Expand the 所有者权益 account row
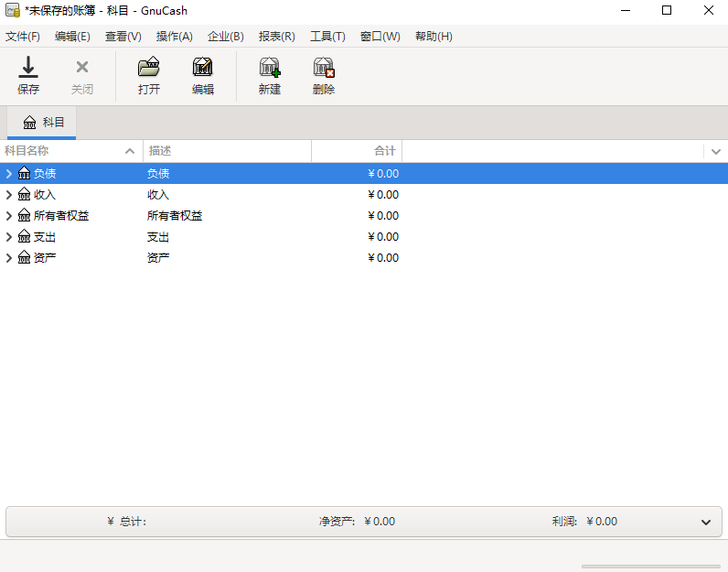 (x=9, y=216)
